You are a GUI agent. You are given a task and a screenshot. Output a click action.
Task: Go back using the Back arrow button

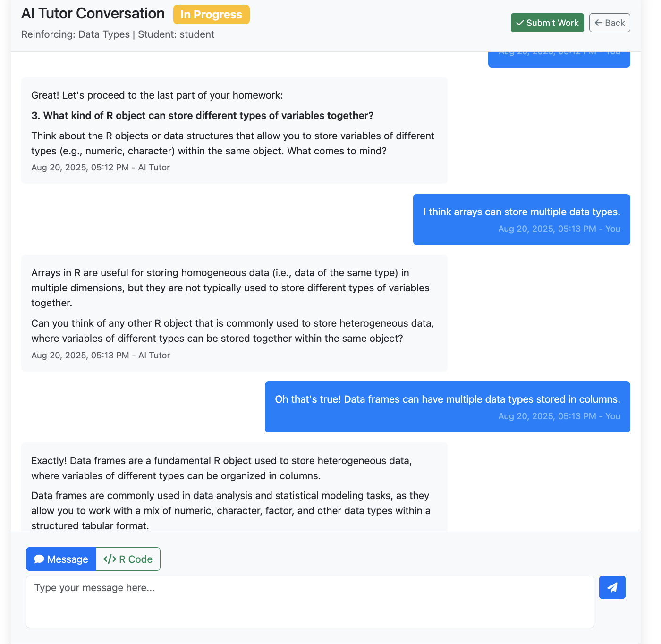point(609,23)
